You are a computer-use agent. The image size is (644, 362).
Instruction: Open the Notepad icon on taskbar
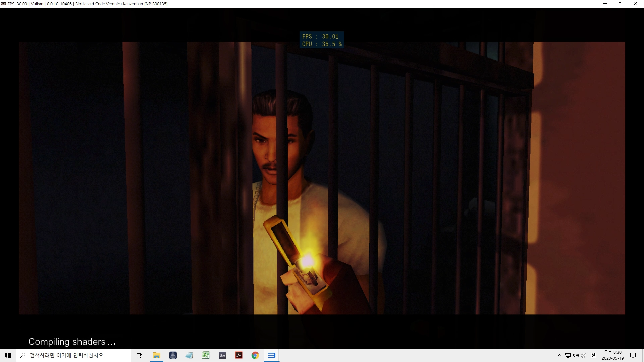tap(189, 355)
